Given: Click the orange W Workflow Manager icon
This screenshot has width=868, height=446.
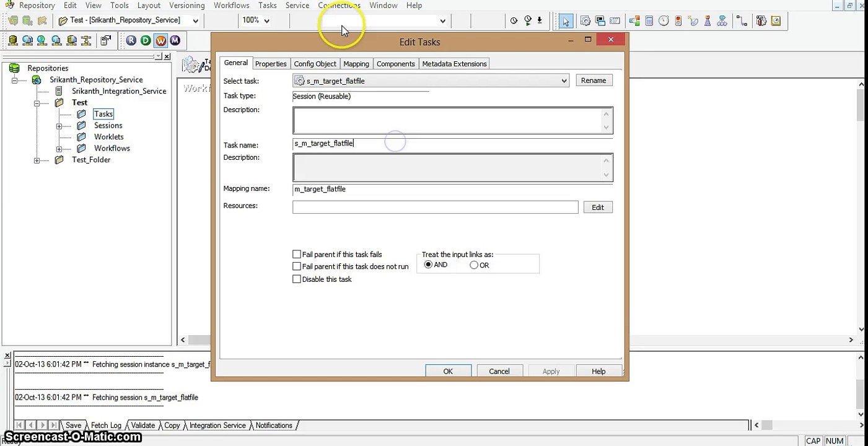Looking at the screenshot, I should pos(160,41).
